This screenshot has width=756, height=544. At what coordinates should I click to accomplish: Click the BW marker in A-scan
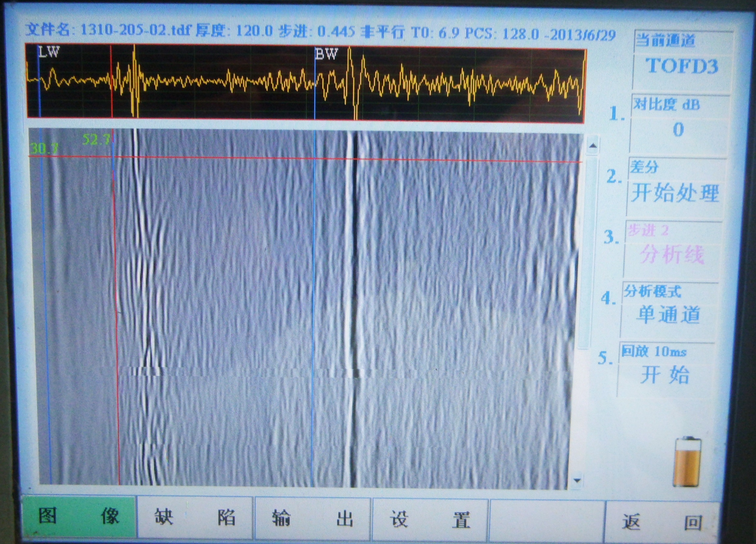tap(326, 54)
